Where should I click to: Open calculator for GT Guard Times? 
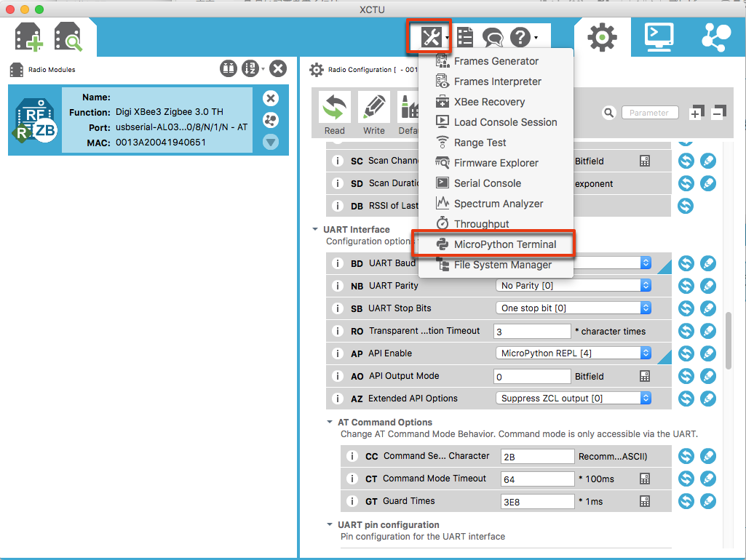click(645, 501)
